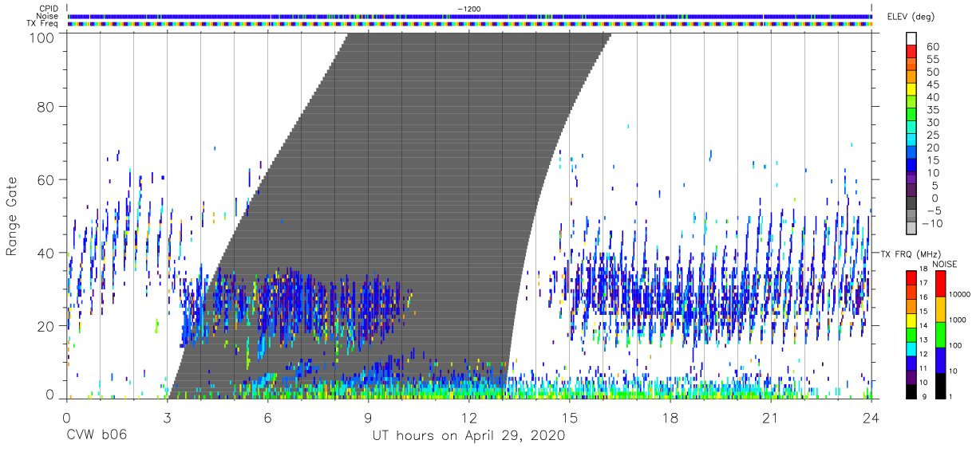Viewport: 980px width, 452px height.
Task: Click the 30 label on elevation scale
Action: point(933,122)
